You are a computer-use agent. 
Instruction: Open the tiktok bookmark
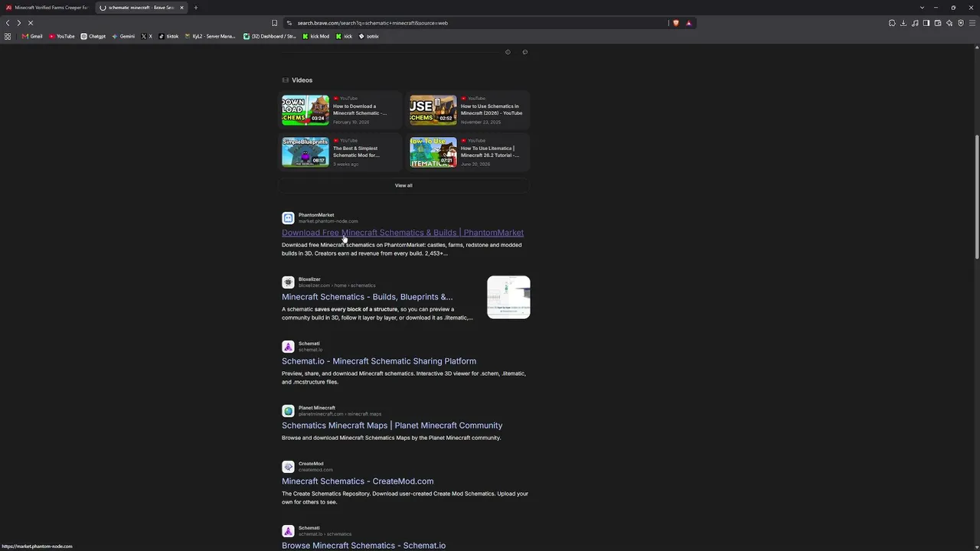click(168, 36)
